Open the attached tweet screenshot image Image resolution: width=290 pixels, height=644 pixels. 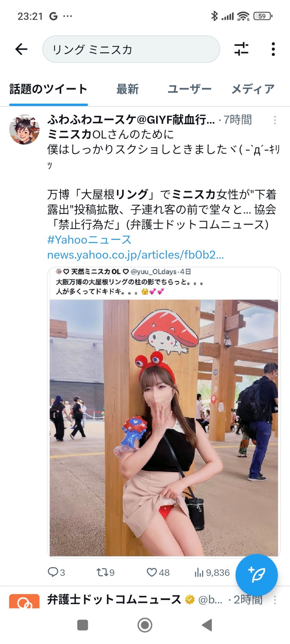coord(164,412)
